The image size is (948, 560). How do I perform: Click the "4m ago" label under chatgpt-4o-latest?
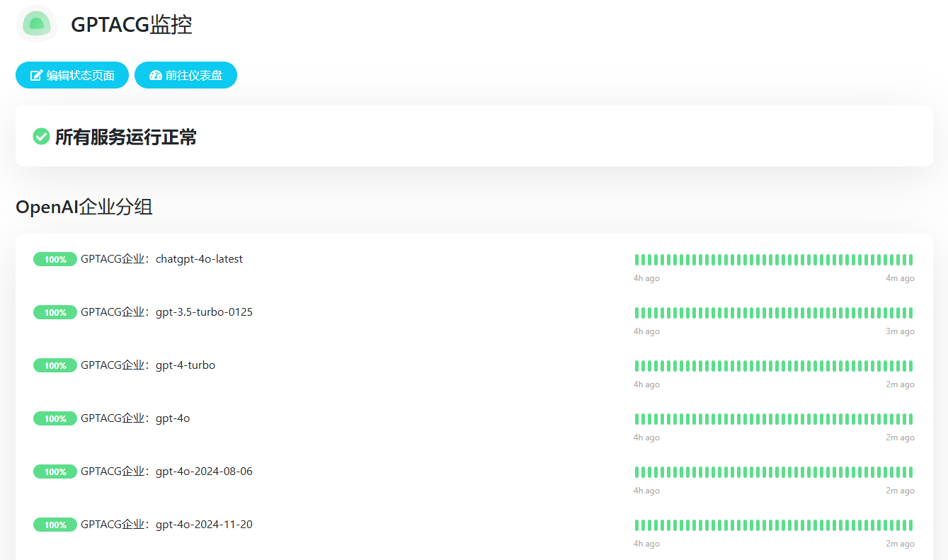900,278
